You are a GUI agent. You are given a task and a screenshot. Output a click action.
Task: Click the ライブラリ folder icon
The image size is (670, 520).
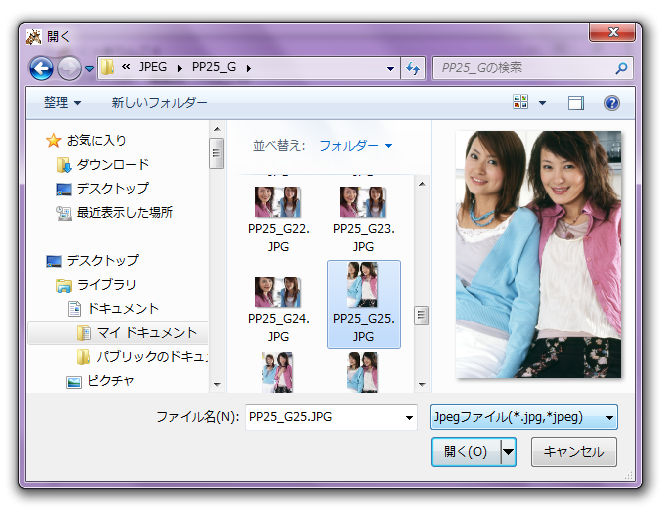click(64, 285)
